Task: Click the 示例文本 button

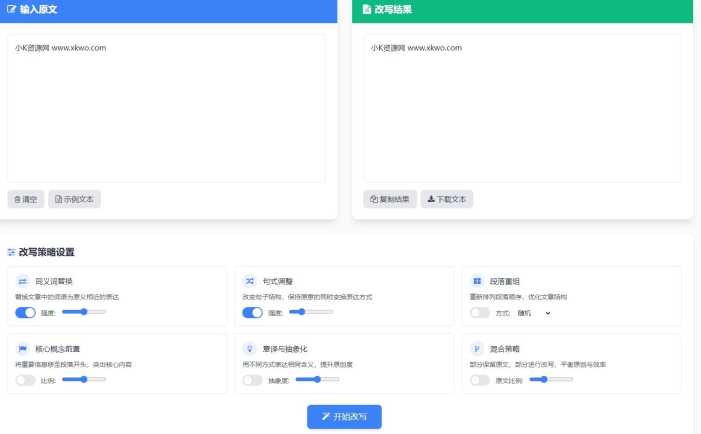Action: (x=75, y=199)
